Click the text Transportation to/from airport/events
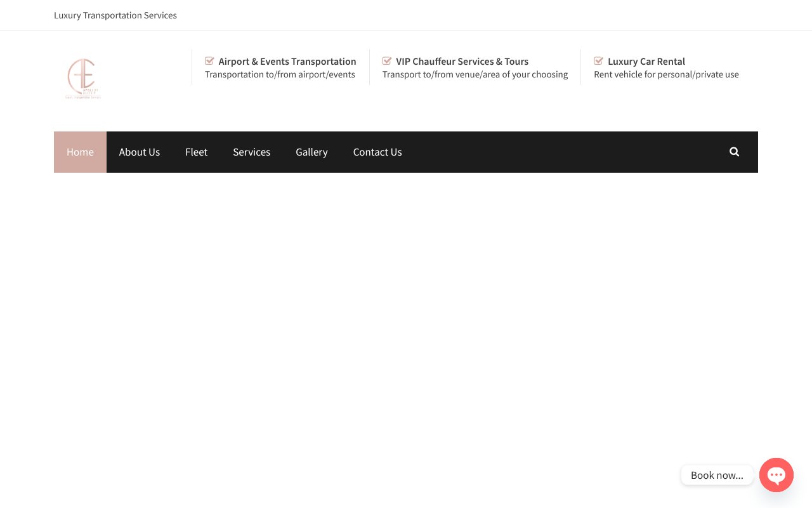Viewport: 812px width, 508px height. [x=280, y=74]
